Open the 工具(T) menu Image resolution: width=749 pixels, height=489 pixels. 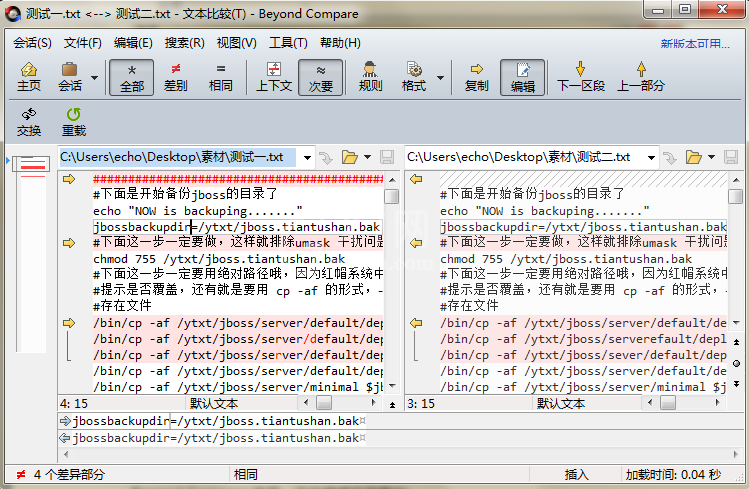click(x=288, y=43)
